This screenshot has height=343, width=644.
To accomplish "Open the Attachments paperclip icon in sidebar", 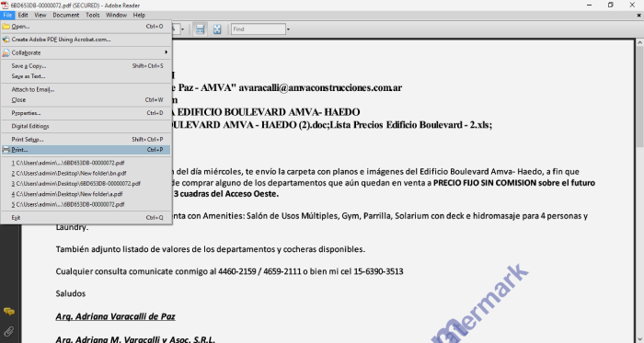I will [9, 331].
